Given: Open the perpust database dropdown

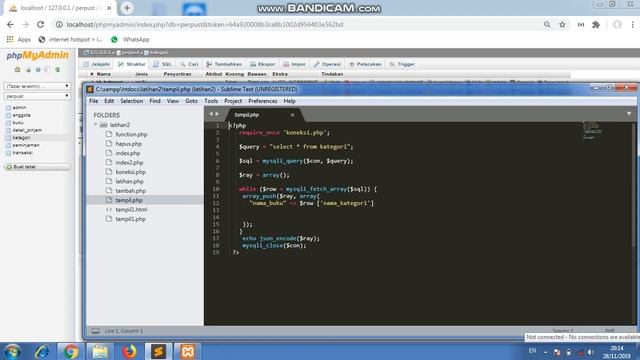Looking at the screenshot, I should (37, 96).
